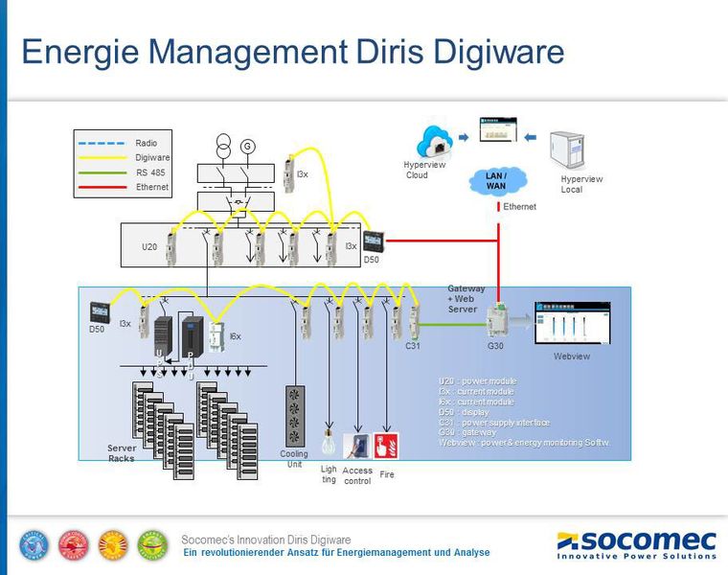Click the generator G symbol
Screen dimensions: 728x575
(x=247, y=147)
